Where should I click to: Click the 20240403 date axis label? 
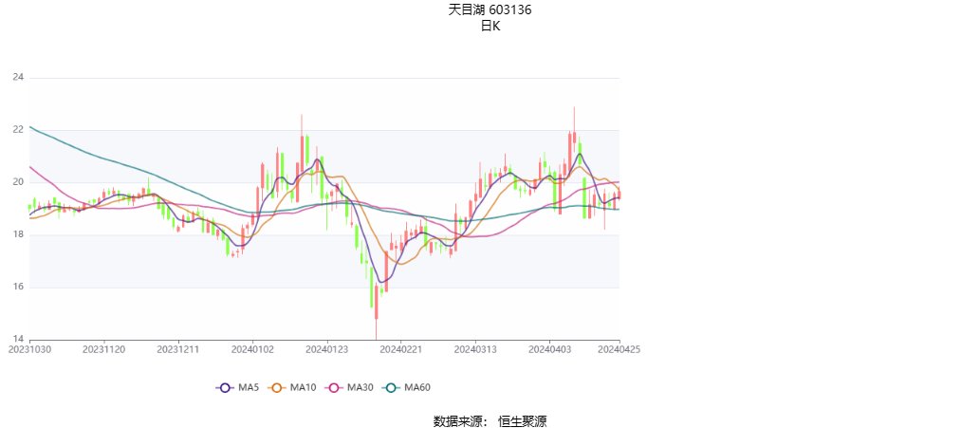(x=549, y=350)
